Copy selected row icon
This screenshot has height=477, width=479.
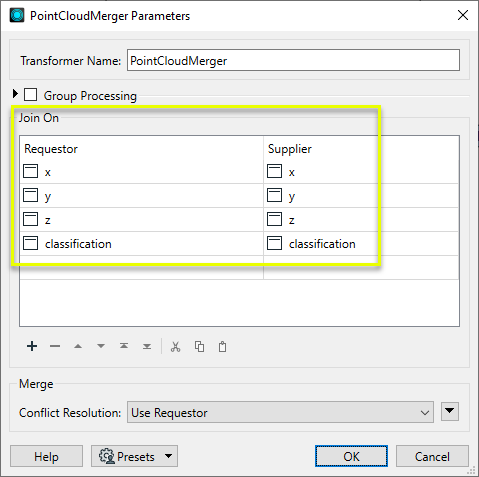[199, 347]
